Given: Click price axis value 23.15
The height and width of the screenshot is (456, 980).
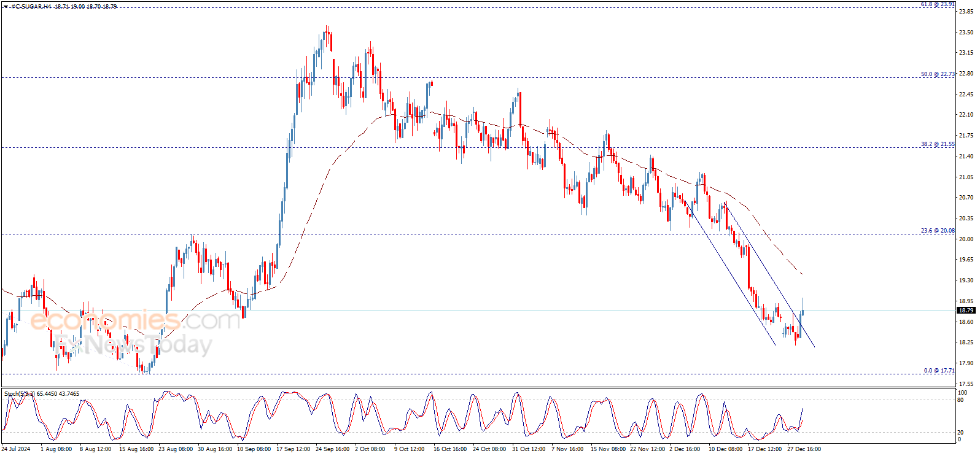Looking at the screenshot, I should point(966,53).
